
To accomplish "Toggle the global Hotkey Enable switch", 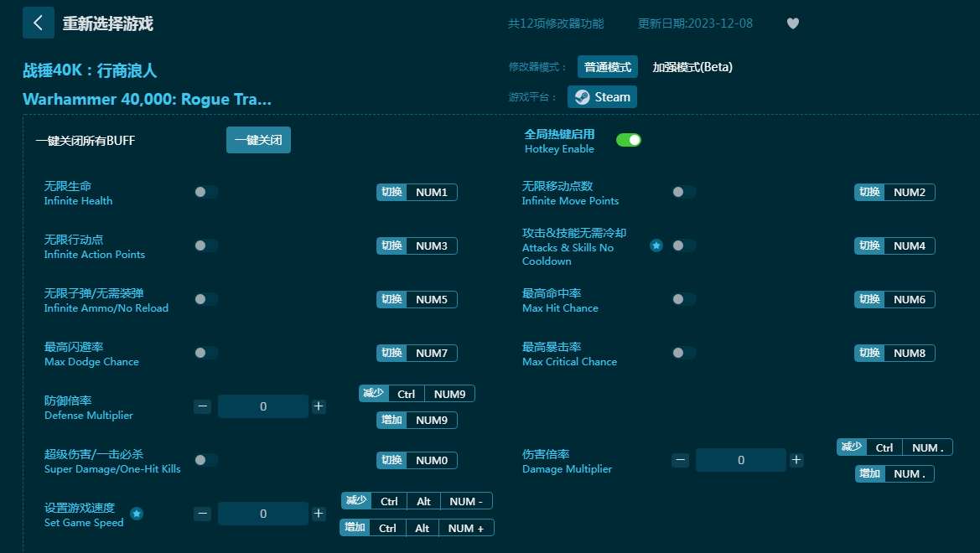I will [628, 140].
